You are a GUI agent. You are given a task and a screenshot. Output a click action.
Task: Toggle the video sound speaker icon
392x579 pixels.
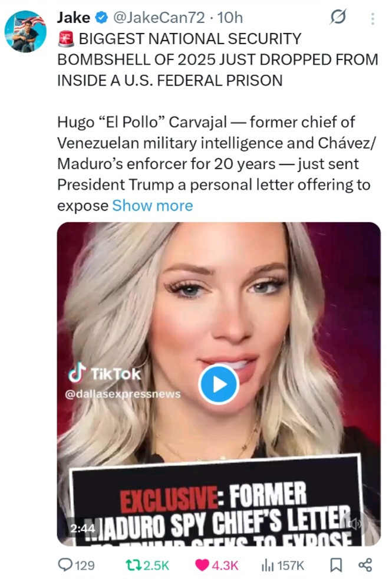(x=355, y=524)
